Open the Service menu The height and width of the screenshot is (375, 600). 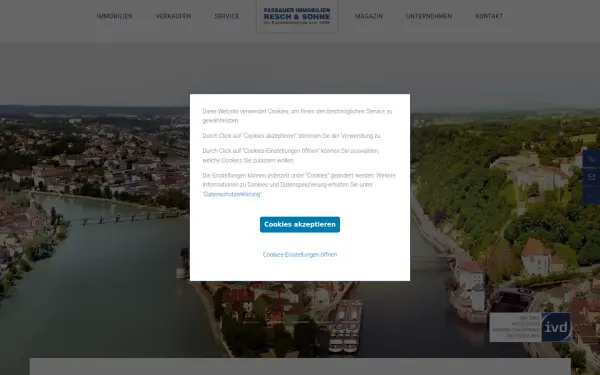pyautogui.click(x=227, y=16)
